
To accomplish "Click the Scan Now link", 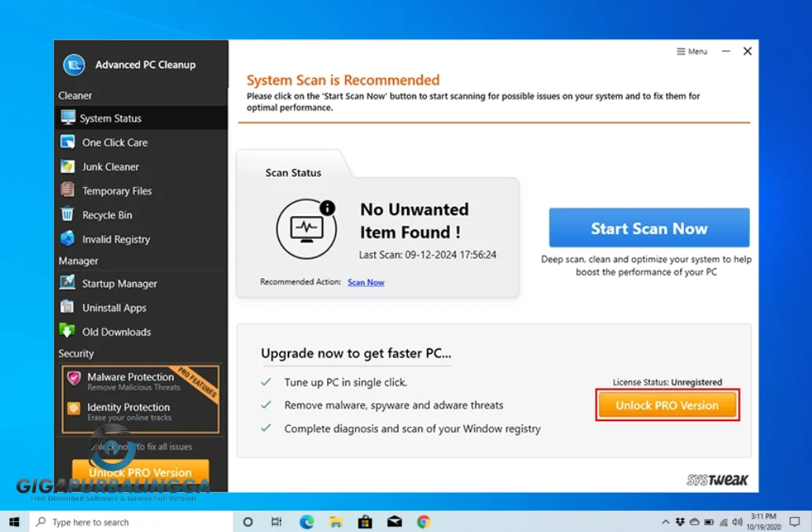I will (366, 282).
